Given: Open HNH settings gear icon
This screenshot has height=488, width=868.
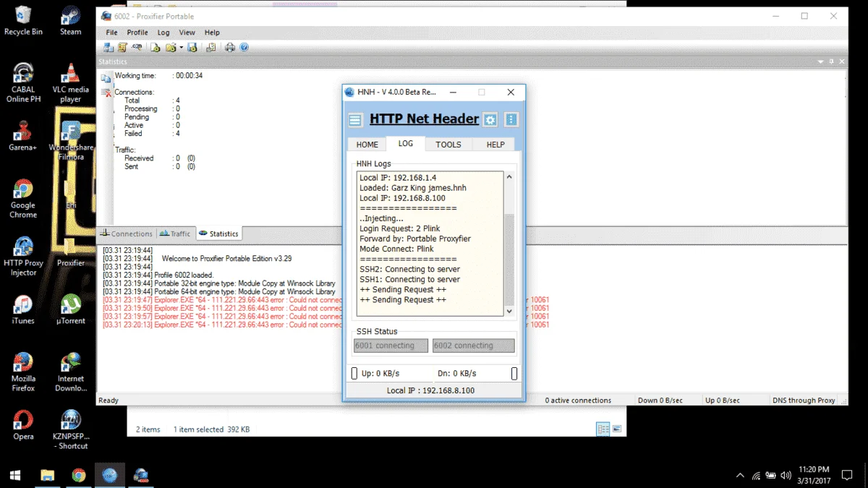Looking at the screenshot, I should 490,120.
